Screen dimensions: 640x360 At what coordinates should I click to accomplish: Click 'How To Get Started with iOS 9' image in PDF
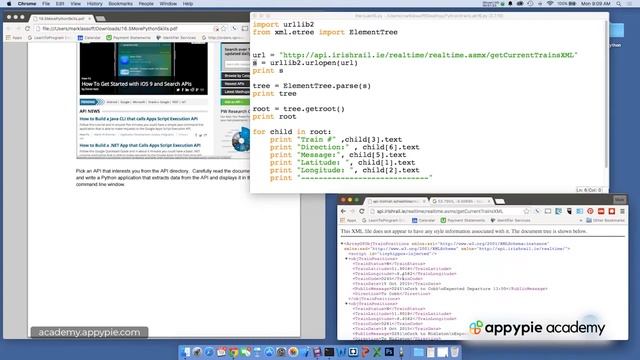pyautogui.click(x=144, y=69)
